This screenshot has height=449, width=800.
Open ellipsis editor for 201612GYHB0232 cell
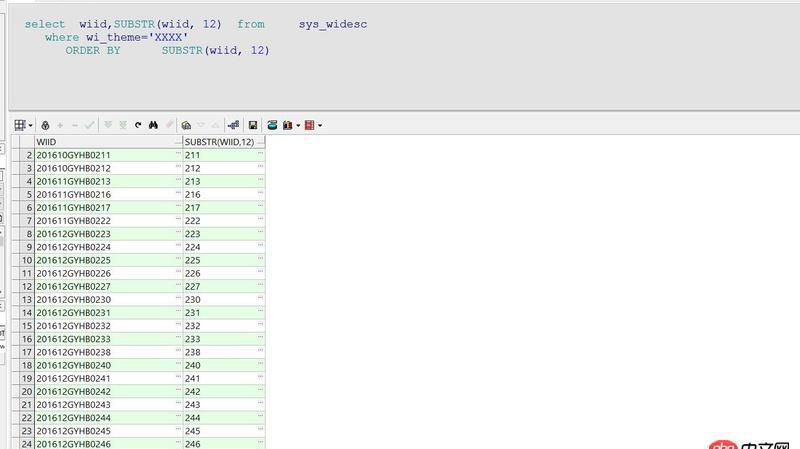pyautogui.click(x=178, y=323)
